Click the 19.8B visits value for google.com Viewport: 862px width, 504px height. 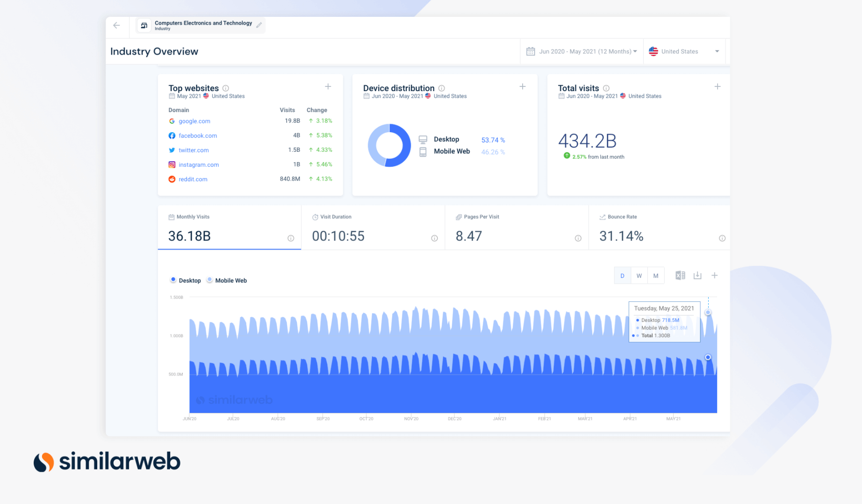[x=293, y=121]
